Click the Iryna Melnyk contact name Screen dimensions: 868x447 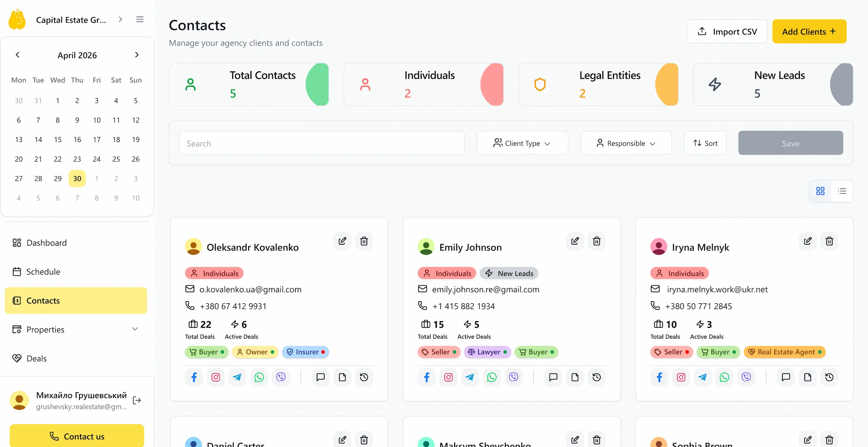(700, 247)
